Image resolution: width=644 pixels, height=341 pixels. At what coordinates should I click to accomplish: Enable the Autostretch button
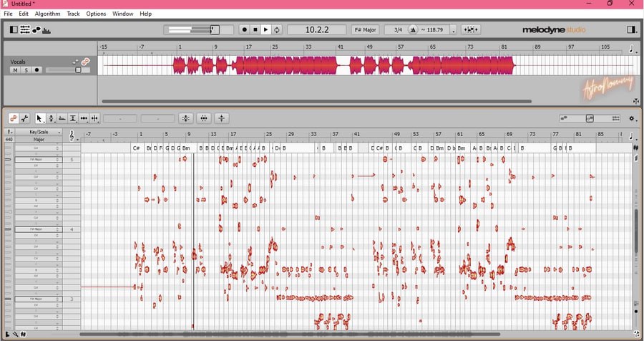tap(471, 29)
